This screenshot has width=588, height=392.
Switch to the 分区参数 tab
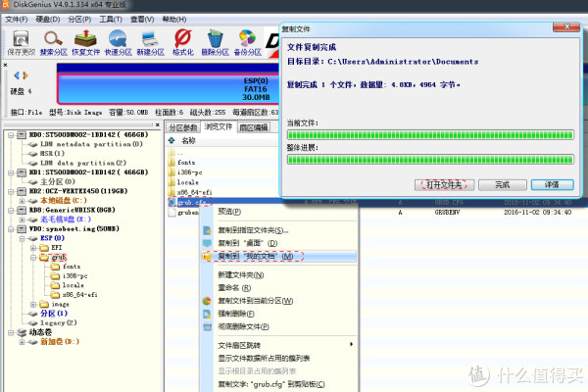(182, 127)
